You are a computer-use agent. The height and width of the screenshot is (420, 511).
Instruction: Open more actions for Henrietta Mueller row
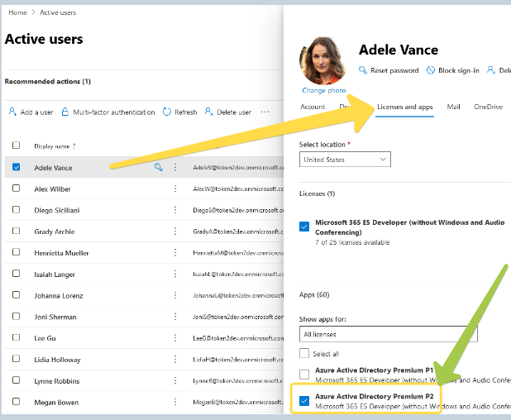[x=175, y=252]
